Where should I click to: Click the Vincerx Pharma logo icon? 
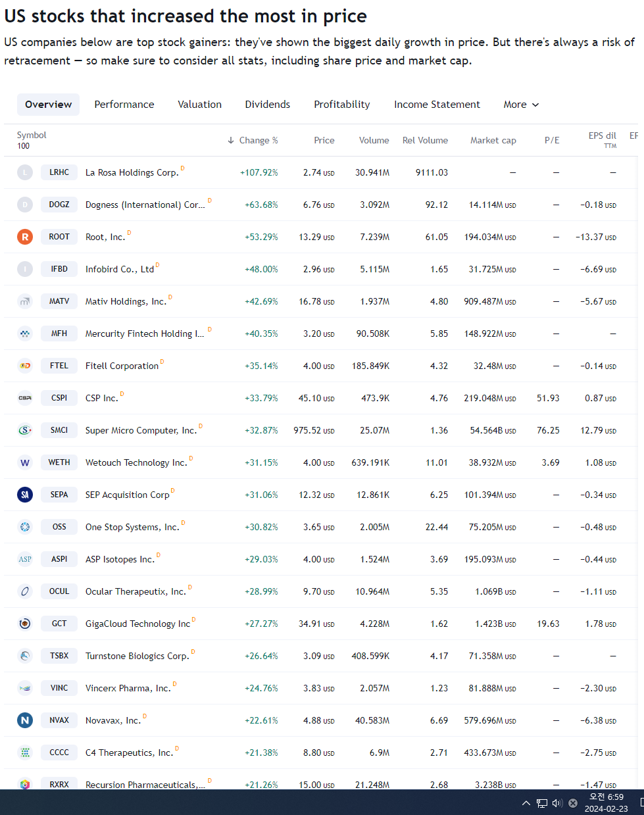[x=25, y=688]
